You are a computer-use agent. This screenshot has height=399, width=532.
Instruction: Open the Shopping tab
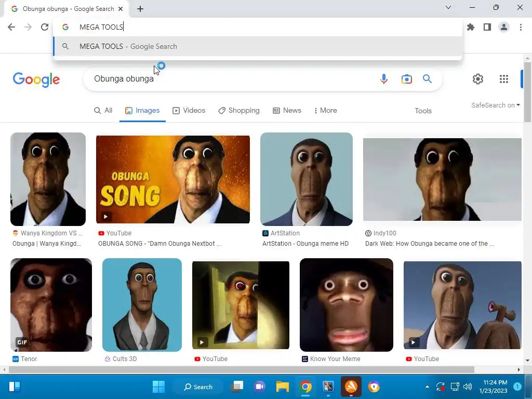(x=239, y=111)
